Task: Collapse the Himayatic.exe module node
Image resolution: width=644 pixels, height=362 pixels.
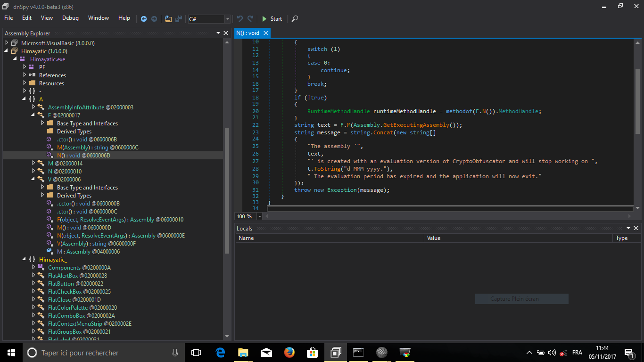Action: [16, 59]
